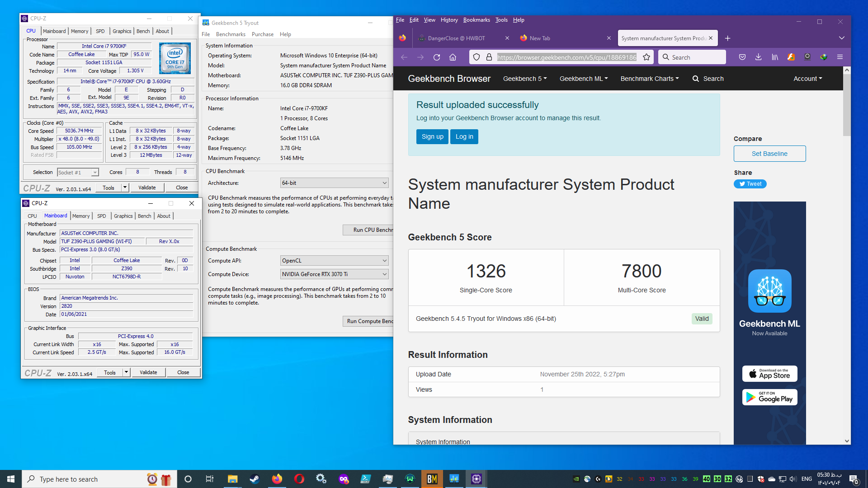The height and width of the screenshot is (488, 868).
Task: Switch to Mainboard tab in upper CPU-Z
Action: point(54,31)
